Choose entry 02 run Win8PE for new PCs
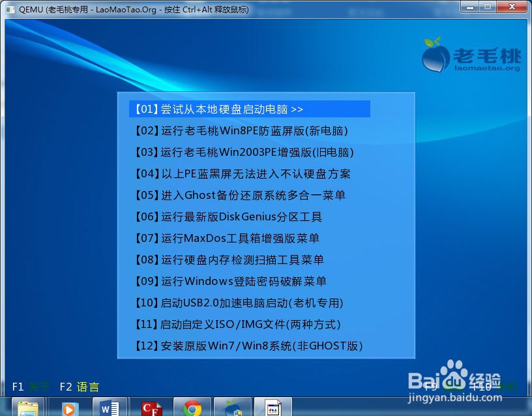Viewport: 532px width, 416px height. 242,130
